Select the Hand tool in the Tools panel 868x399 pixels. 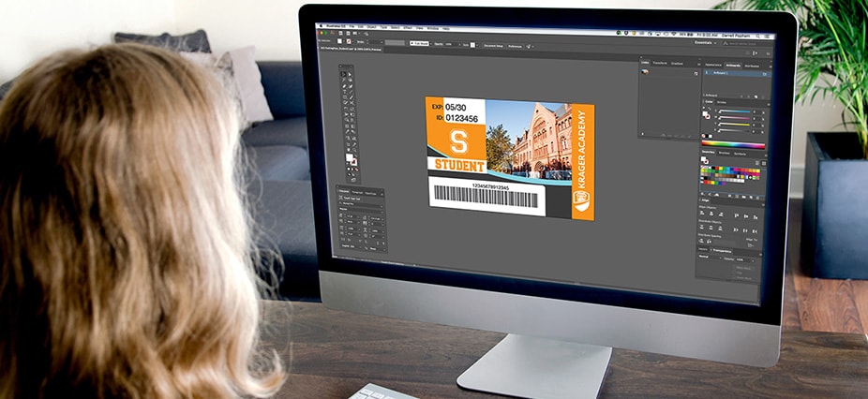pyautogui.click(x=348, y=150)
